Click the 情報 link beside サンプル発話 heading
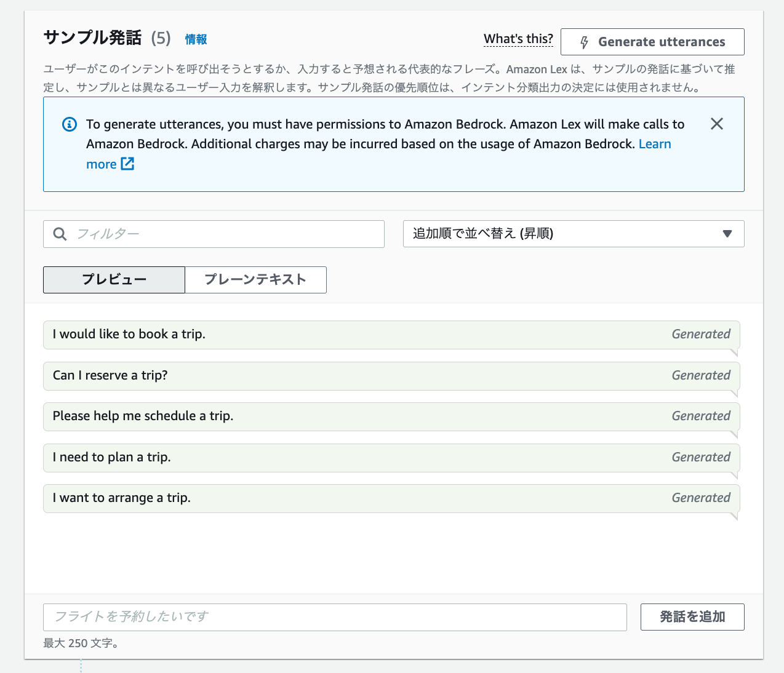 196,39
